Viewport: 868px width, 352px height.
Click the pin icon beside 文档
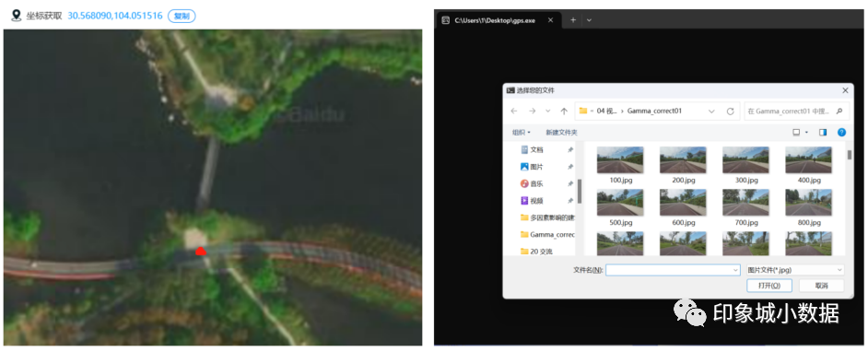tap(570, 149)
